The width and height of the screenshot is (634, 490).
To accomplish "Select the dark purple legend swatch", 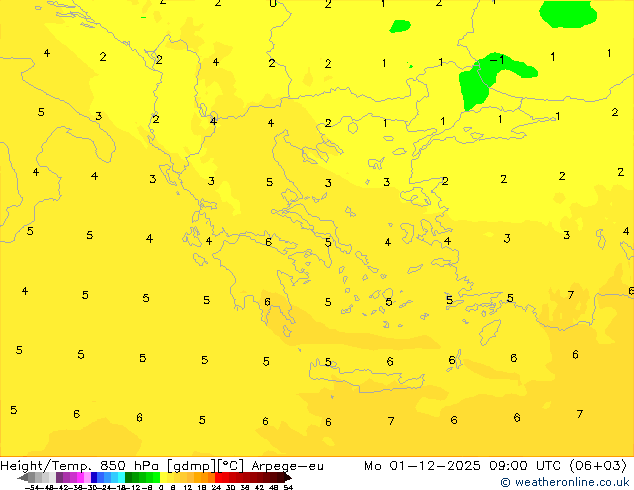I will (59, 477).
